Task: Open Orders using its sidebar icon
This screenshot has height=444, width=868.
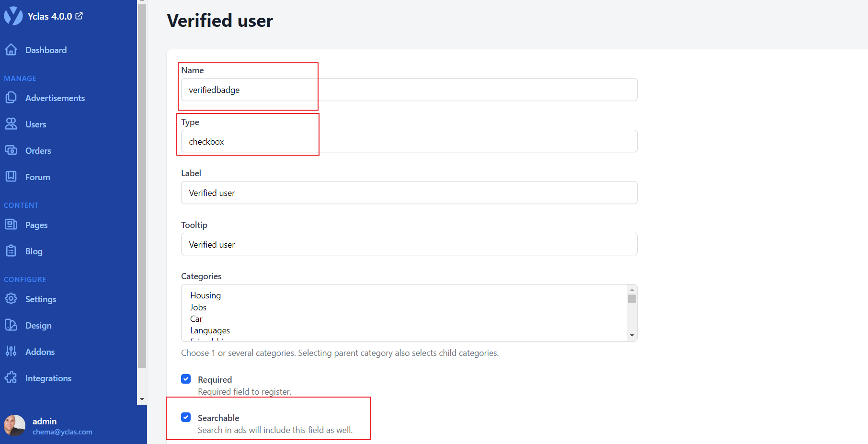Action: coord(11,150)
